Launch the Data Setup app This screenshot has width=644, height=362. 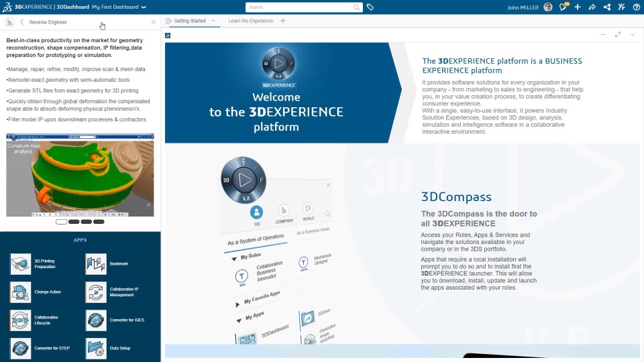[96, 349]
